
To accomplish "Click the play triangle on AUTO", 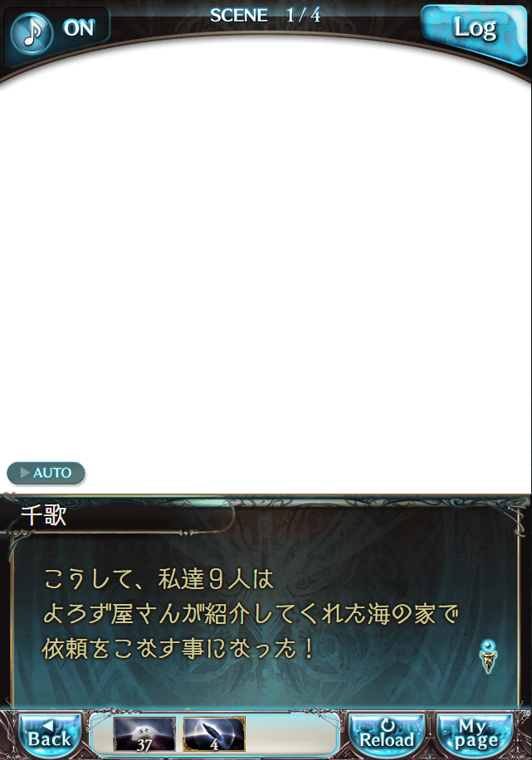I will 25,472.
